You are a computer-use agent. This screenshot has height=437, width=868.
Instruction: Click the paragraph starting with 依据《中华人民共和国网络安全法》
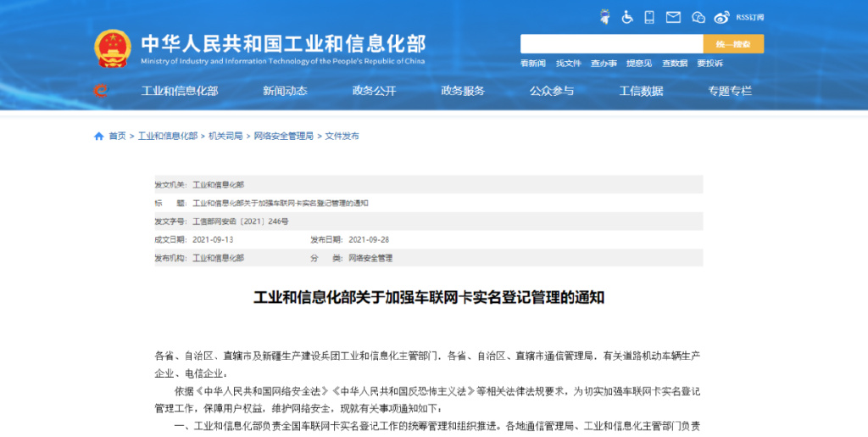[427, 400]
